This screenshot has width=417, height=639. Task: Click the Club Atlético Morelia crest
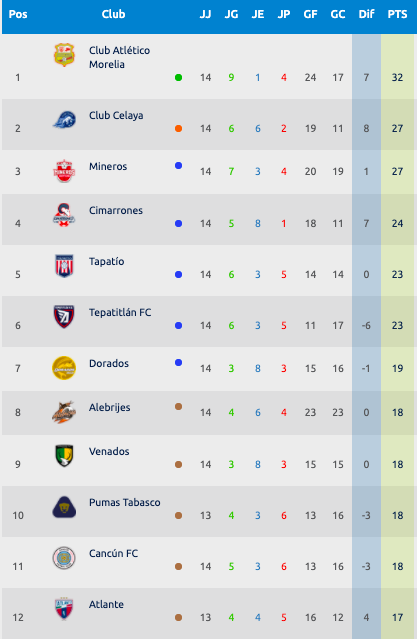point(64,55)
